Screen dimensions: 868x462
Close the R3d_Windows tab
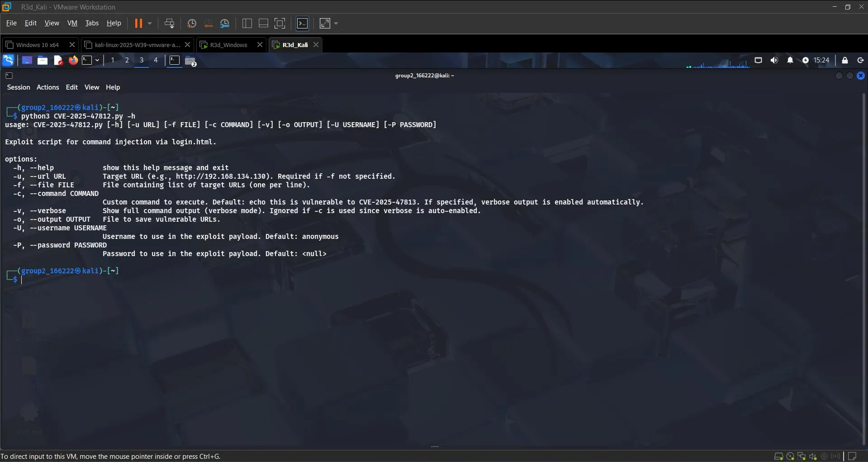point(260,45)
